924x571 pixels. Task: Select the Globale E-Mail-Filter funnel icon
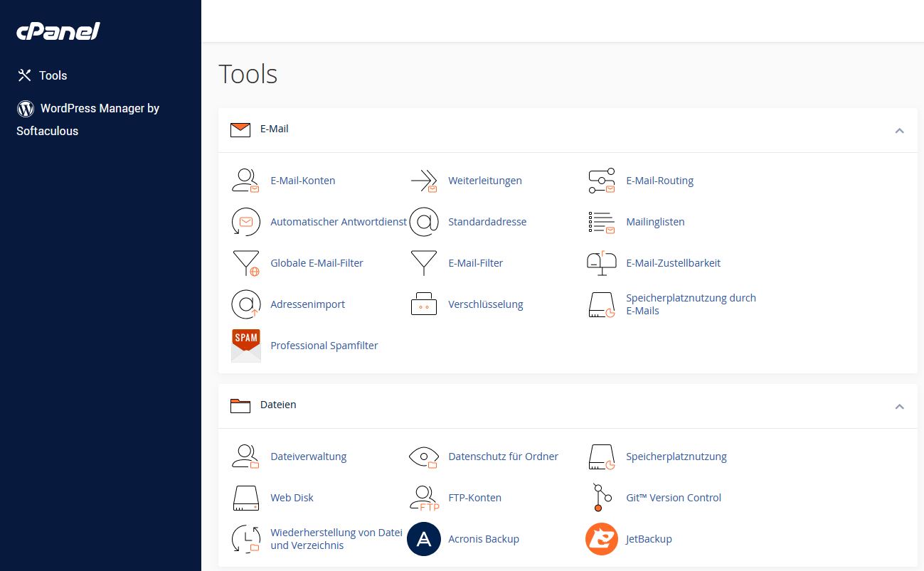[245, 263]
